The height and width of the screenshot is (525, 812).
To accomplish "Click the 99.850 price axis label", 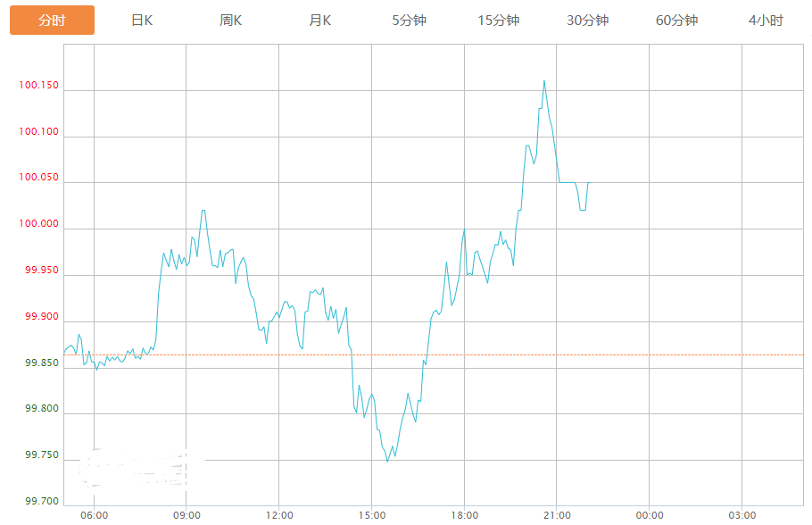I will [x=40, y=363].
